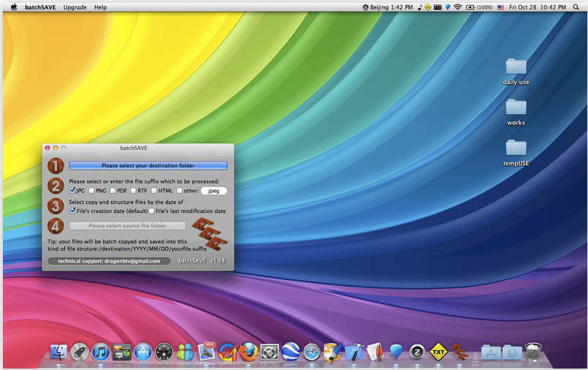Launch Firefox from the dock
The width and height of the screenshot is (588, 370).
(x=248, y=352)
